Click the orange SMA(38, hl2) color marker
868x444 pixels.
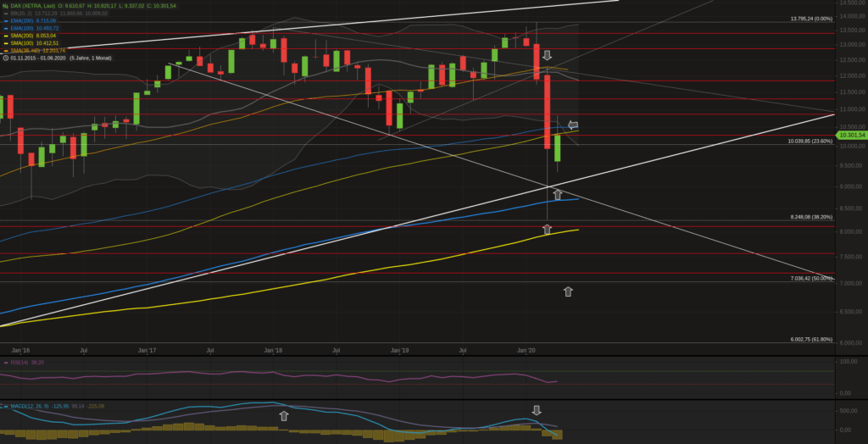(x=5, y=51)
